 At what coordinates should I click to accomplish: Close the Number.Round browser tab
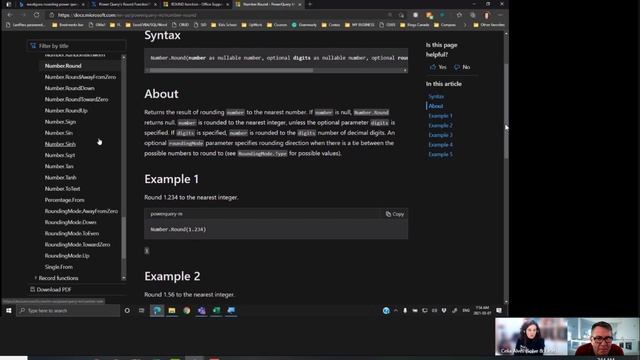point(300,4)
